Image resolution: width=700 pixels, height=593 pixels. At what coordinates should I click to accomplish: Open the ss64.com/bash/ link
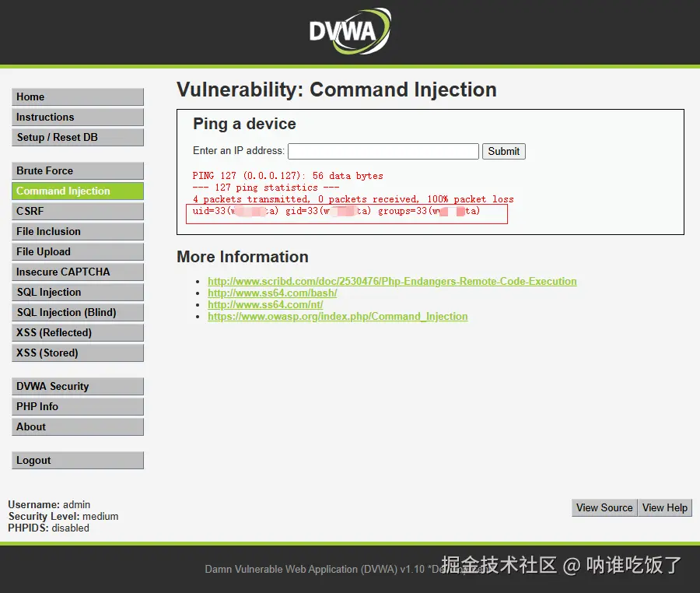tap(272, 293)
